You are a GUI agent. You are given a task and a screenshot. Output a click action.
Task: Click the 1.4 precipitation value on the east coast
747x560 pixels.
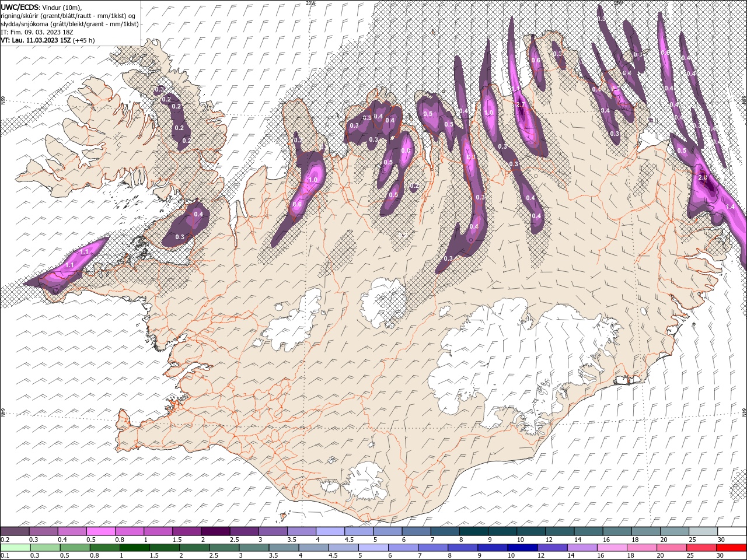[729, 206]
